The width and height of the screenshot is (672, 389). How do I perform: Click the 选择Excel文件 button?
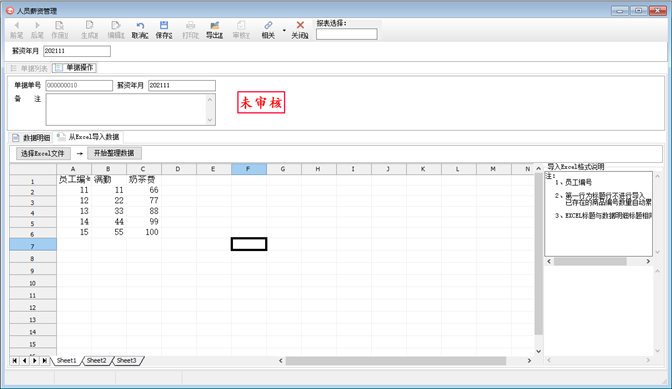(43, 153)
